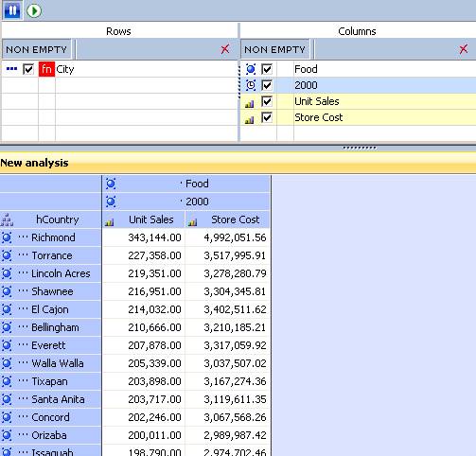The height and width of the screenshot is (456, 476).
Task: Click the member icon beside Food column item
Action: click(251, 69)
